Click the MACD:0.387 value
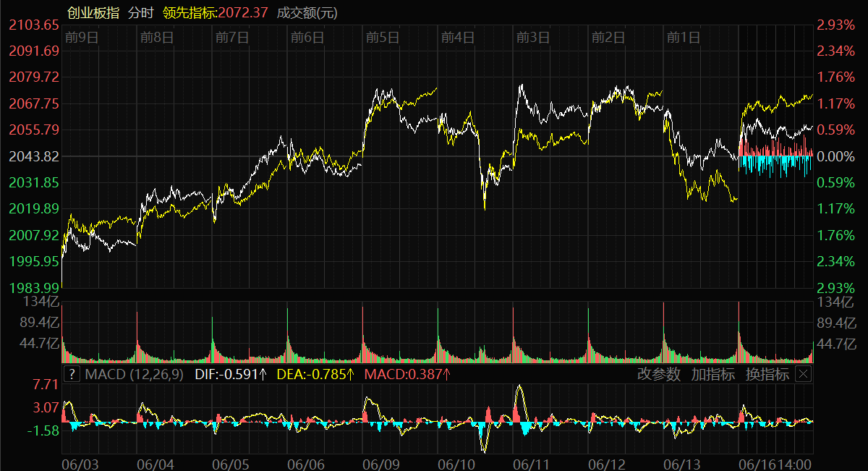Screen dimensions: 868x471 [x=408, y=374]
